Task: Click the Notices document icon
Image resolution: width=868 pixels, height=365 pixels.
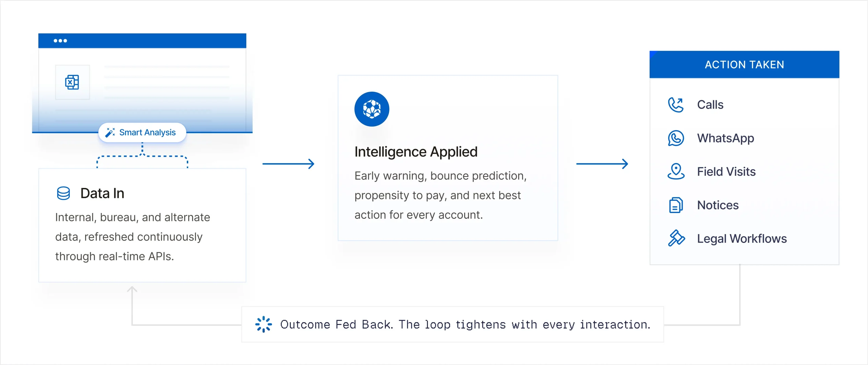Action: click(x=676, y=205)
